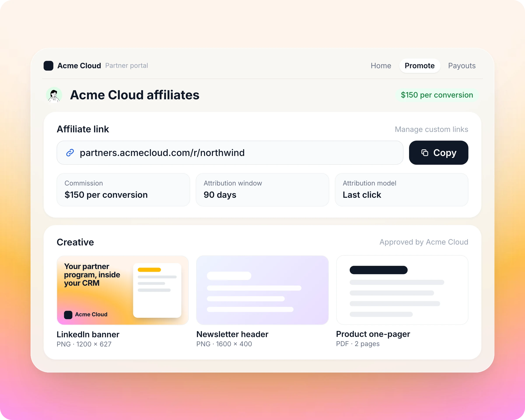Click the blue link chain icon

70,153
